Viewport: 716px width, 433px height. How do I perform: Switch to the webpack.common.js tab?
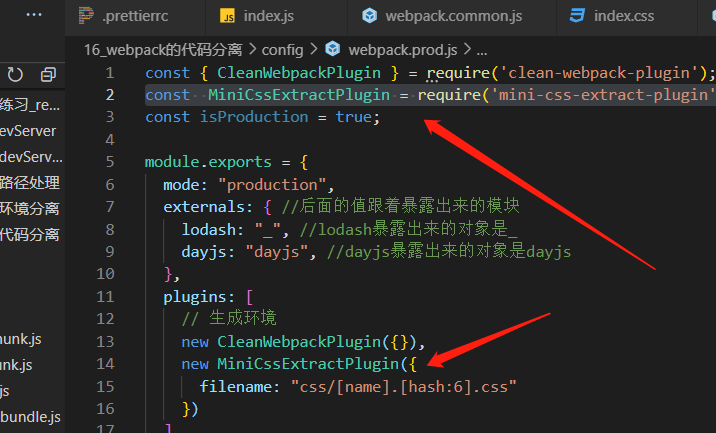pos(452,17)
